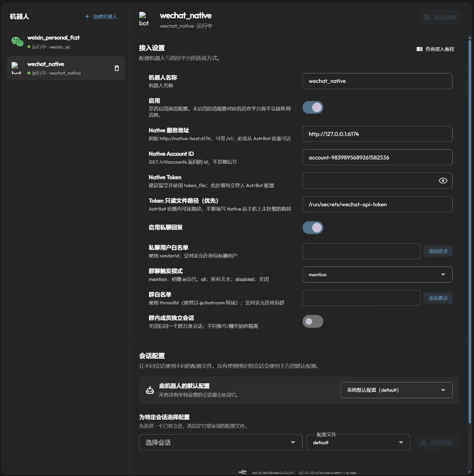Open the 群聊触发模式 mention dropdown
Viewport: 474px width, 476px height.
point(377,275)
